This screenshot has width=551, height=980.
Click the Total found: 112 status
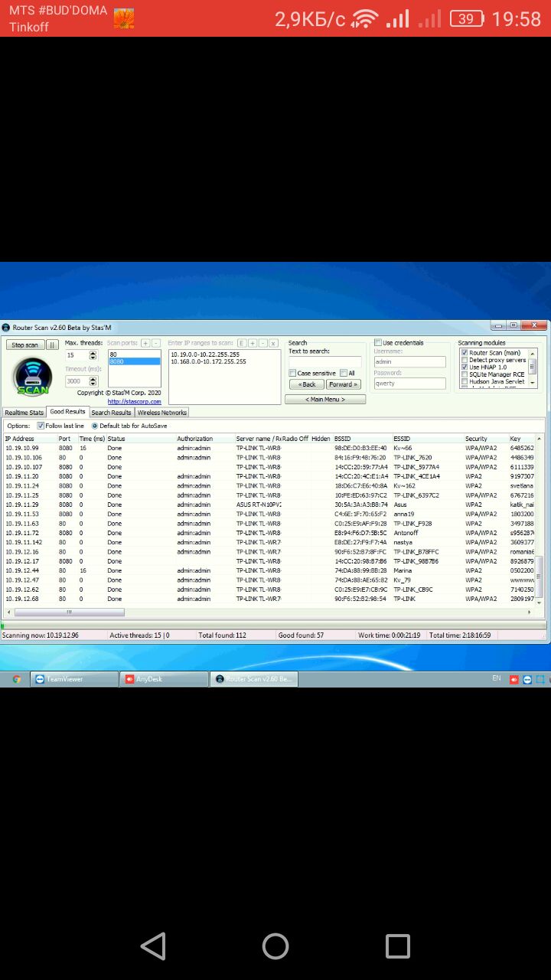point(222,635)
